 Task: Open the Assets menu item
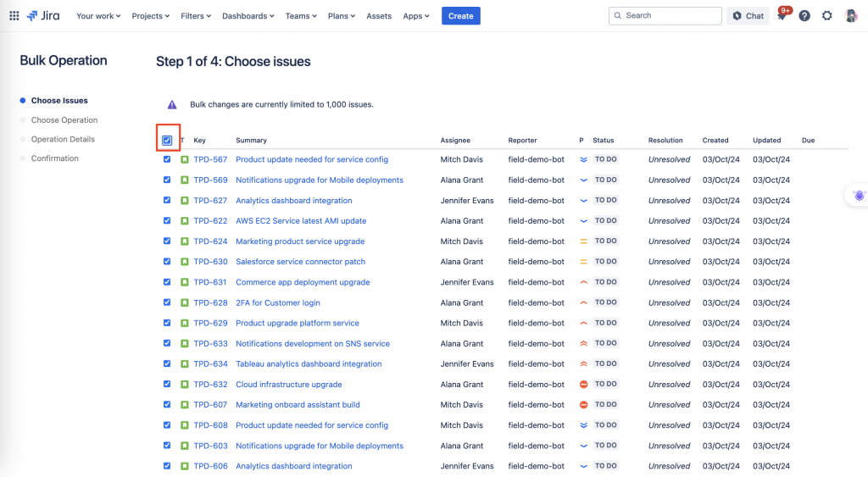[x=379, y=16]
